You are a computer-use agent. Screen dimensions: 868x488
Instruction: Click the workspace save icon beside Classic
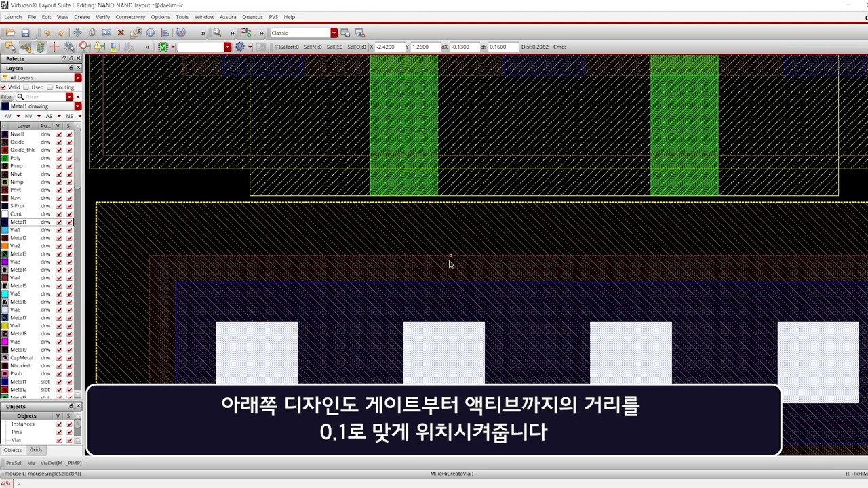click(345, 33)
